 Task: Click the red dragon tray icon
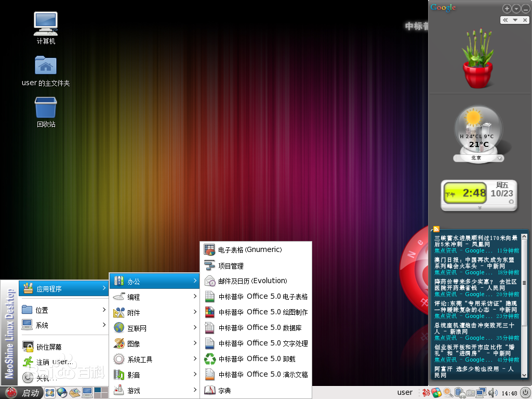point(426,393)
